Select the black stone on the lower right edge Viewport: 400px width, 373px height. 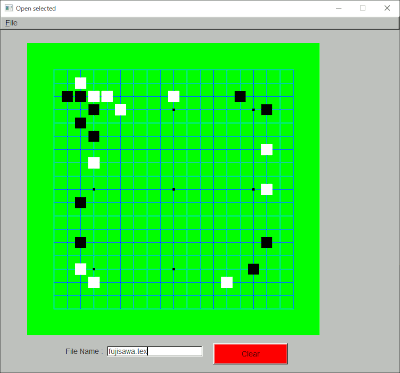267,242
